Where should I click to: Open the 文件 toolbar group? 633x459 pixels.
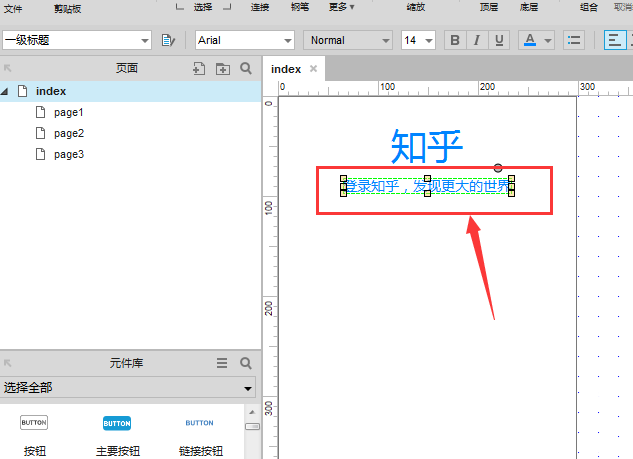click(x=13, y=8)
